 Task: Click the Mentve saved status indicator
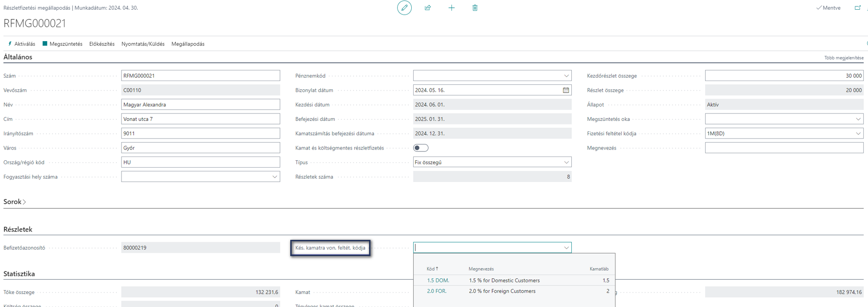pyautogui.click(x=828, y=8)
